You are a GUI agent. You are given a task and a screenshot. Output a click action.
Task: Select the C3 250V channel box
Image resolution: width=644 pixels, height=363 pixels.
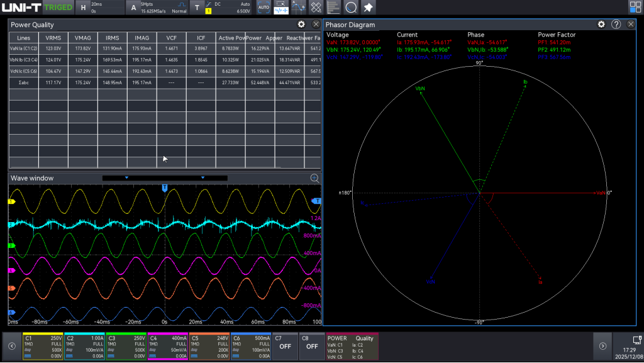coord(126,346)
